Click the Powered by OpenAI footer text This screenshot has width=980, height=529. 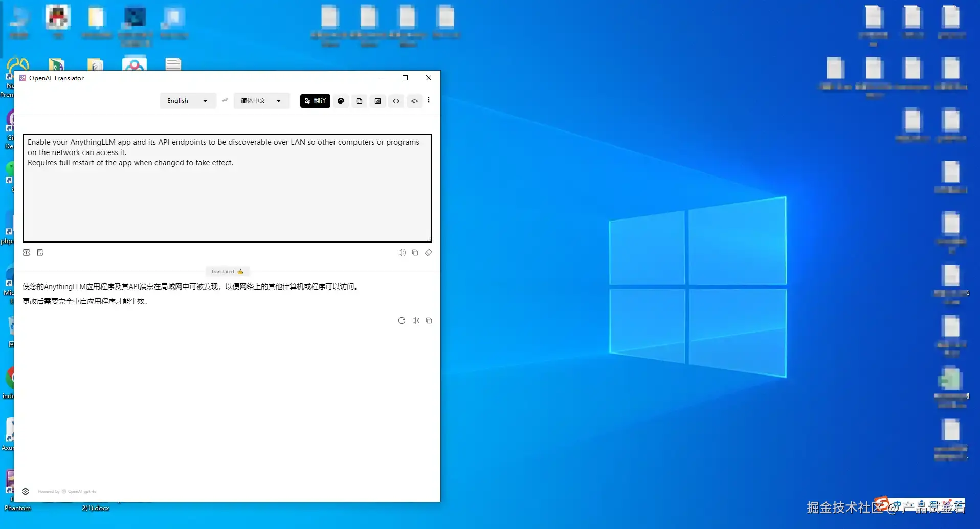[x=67, y=492]
